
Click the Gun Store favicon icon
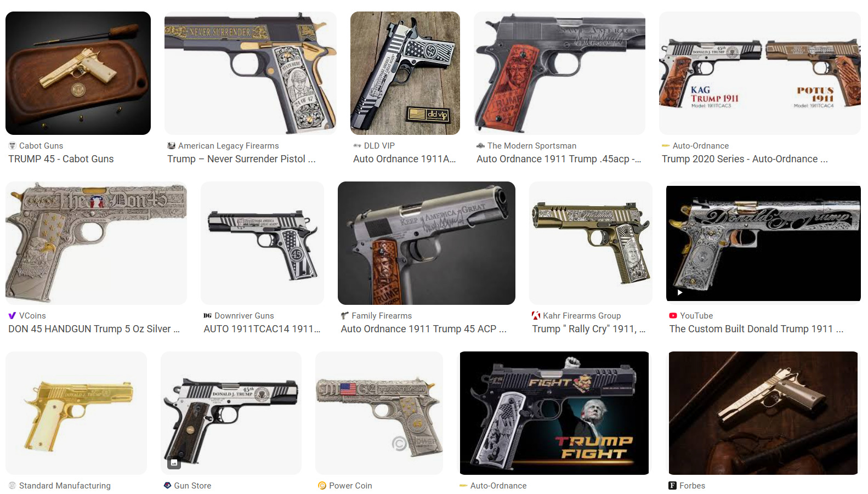click(167, 486)
